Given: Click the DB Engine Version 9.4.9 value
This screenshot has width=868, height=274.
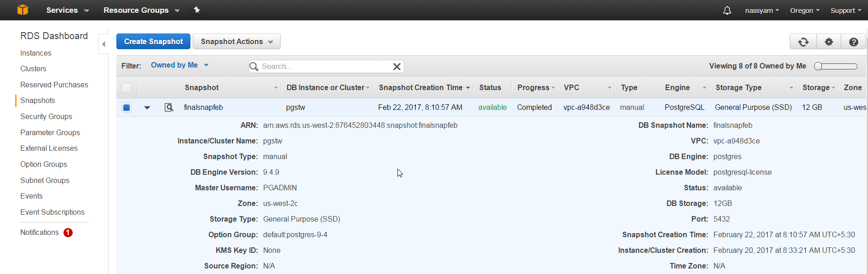Looking at the screenshot, I should tap(271, 172).
